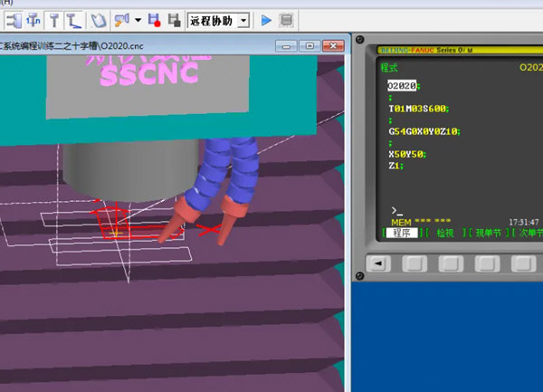
Task: Click the floppy disk icon with red dot
Action: 153,19
